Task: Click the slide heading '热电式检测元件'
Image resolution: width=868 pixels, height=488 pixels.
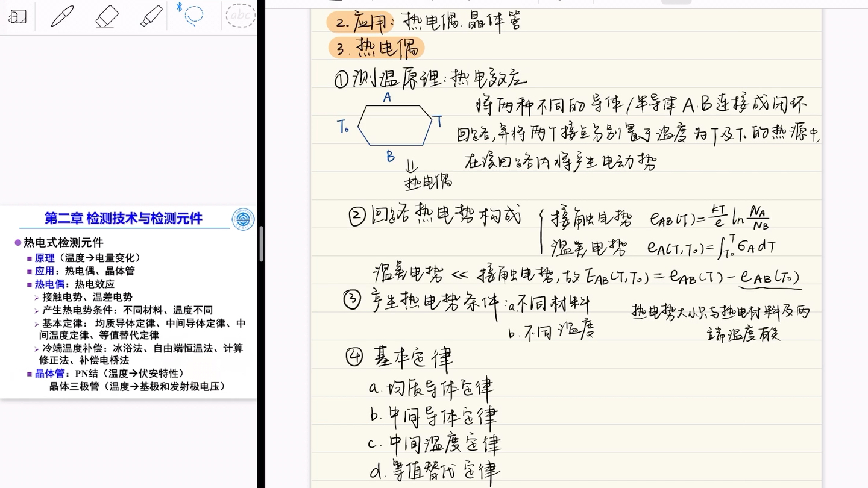Action: [x=63, y=242]
